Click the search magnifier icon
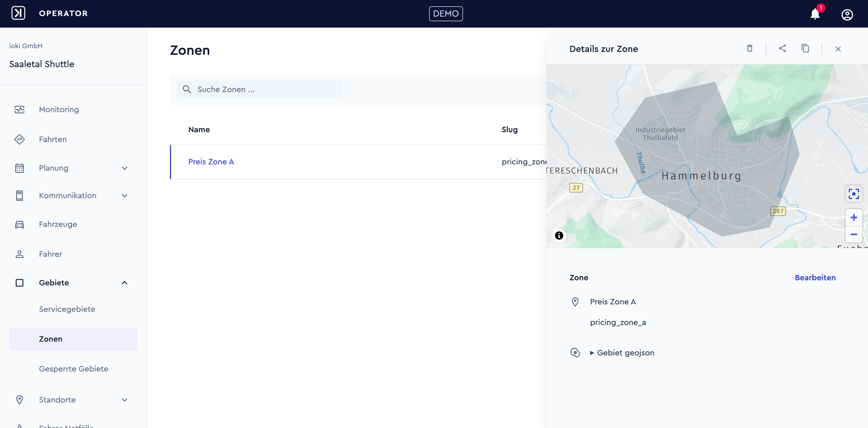The width and height of the screenshot is (868, 428). (x=187, y=89)
